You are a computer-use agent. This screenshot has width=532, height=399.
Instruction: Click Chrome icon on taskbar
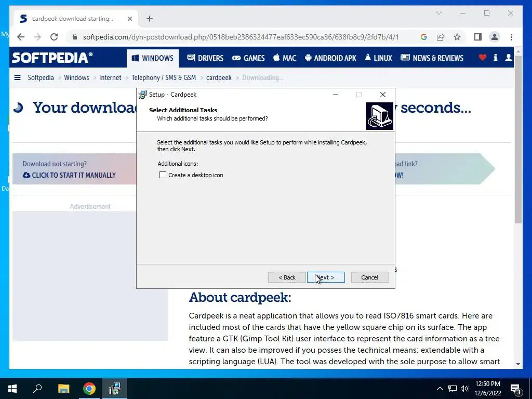coord(89,389)
